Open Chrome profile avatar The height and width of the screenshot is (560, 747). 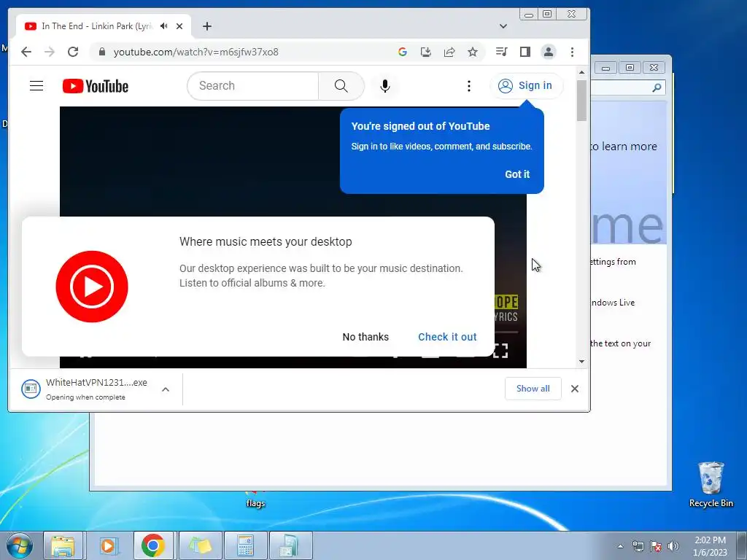(549, 52)
